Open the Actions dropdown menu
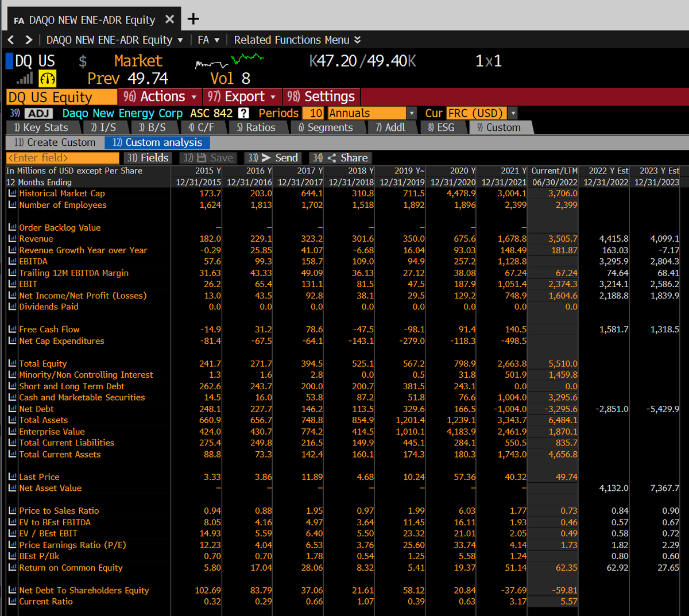This screenshot has height=616, width=689. [160, 96]
